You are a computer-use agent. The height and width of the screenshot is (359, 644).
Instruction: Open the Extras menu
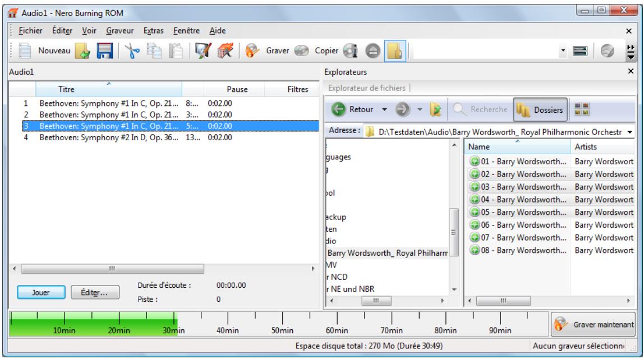(x=153, y=31)
